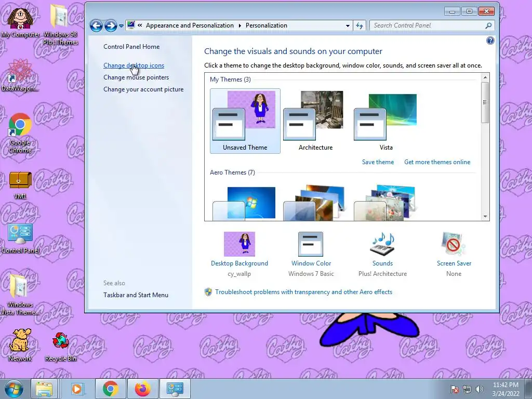Click the refresh button beside address bar
The height and width of the screenshot is (399, 532).
[360, 26]
